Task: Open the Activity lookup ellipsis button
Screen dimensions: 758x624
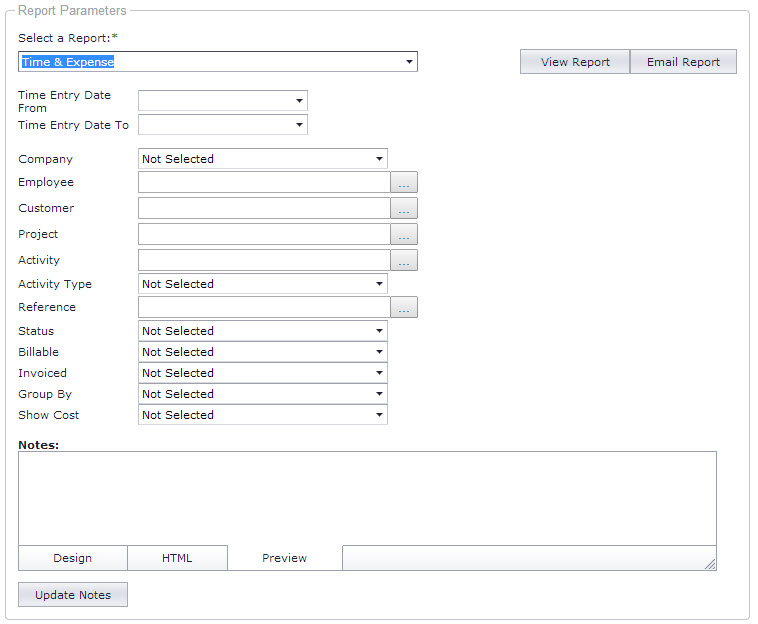Action: 404,260
